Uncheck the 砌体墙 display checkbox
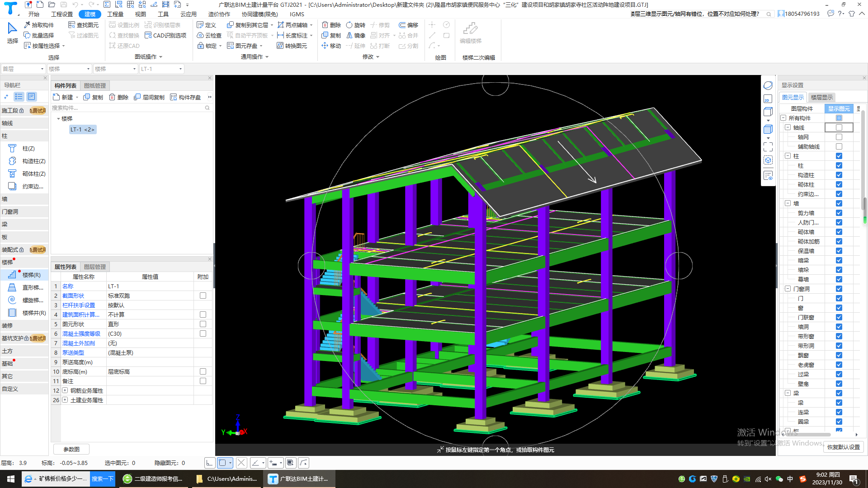 pos(839,232)
